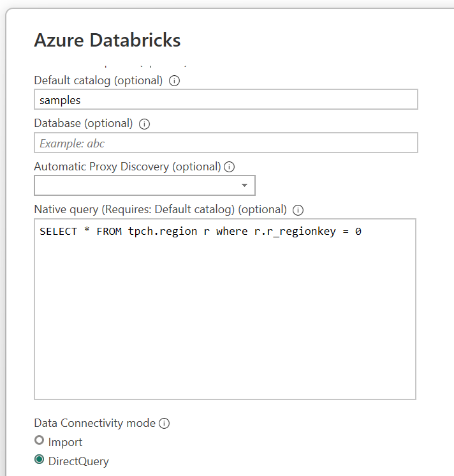The width and height of the screenshot is (454, 476).
Task: Click the Native query info icon
Action: click(x=298, y=210)
